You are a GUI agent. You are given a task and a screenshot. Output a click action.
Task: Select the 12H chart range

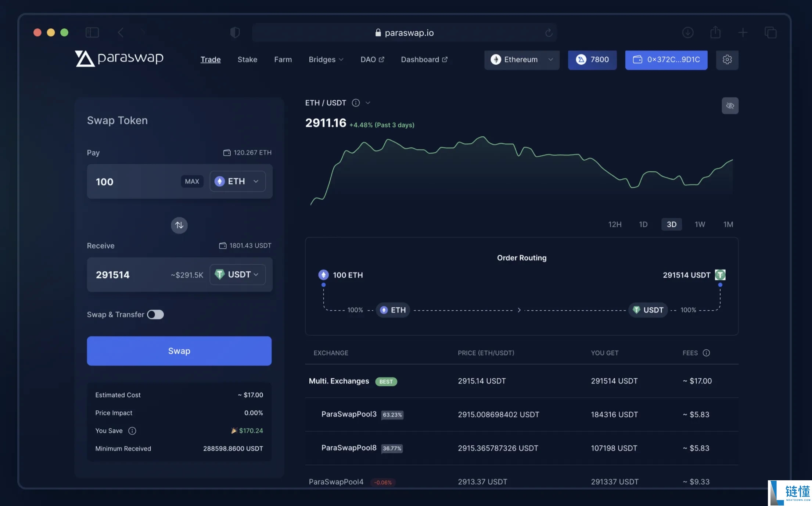click(615, 224)
